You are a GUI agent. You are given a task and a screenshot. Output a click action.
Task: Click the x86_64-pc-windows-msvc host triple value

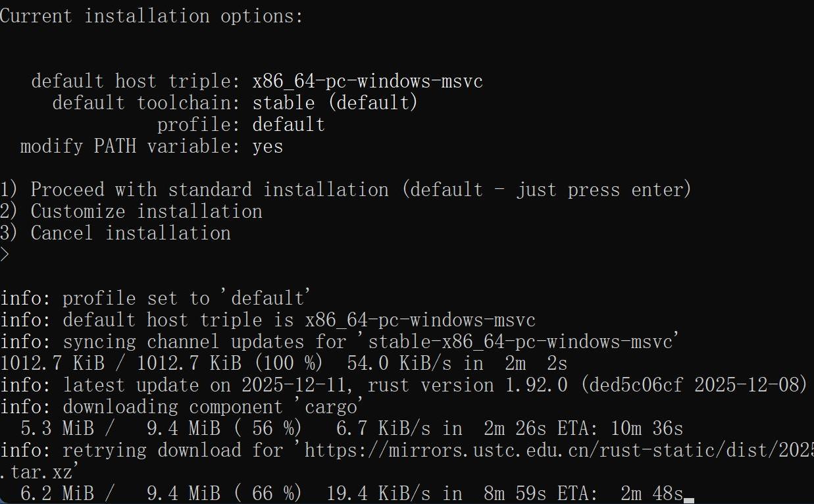point(367,82)
